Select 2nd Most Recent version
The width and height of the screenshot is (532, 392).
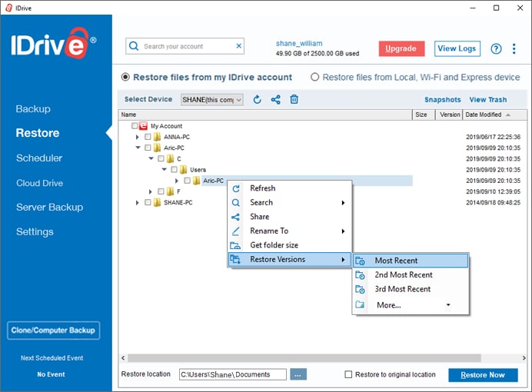pos(411,275)
